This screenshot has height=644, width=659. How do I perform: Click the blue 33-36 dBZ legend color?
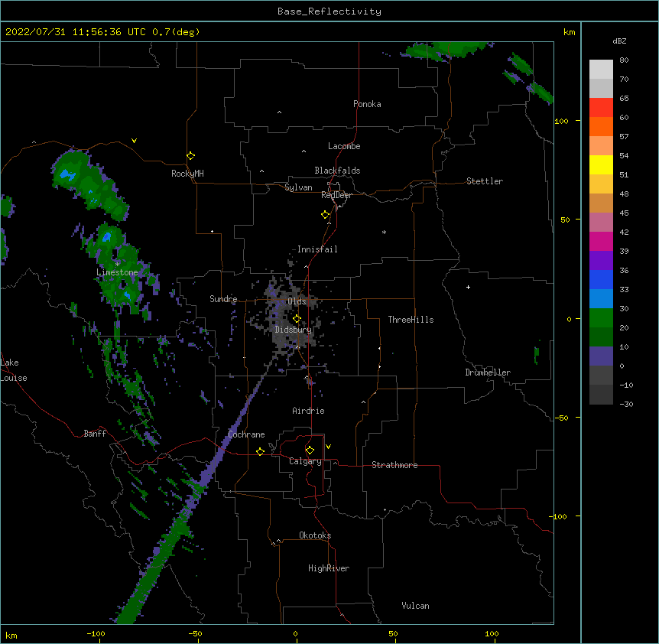601,279
